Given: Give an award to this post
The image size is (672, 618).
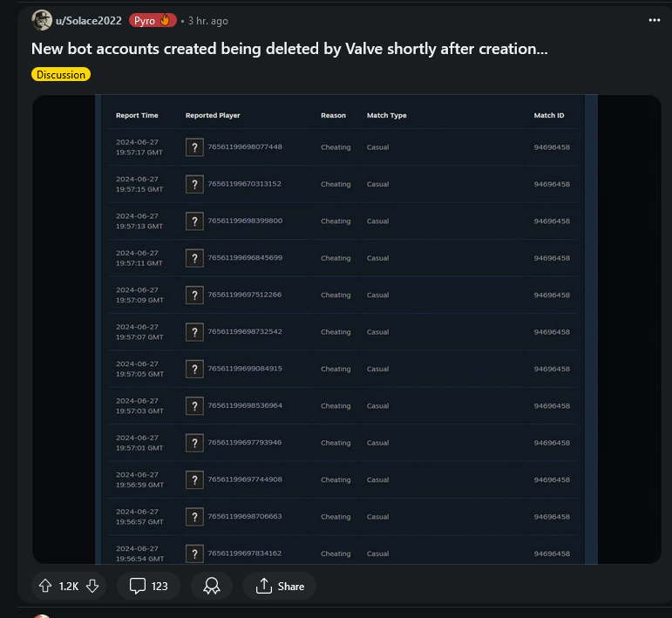Looking at the screenshot, I should (212, 586).
